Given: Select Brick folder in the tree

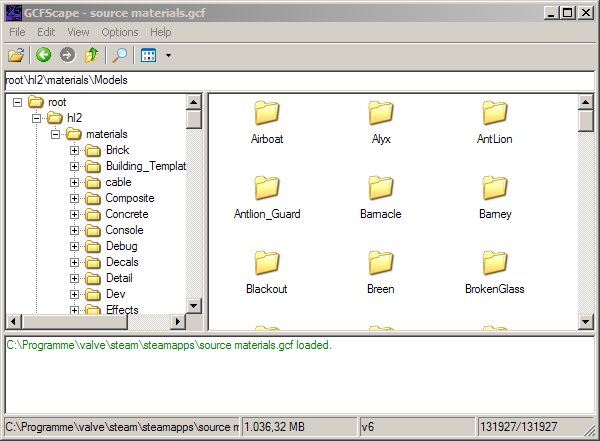Looking at the screenshot, I should [117, 150].
